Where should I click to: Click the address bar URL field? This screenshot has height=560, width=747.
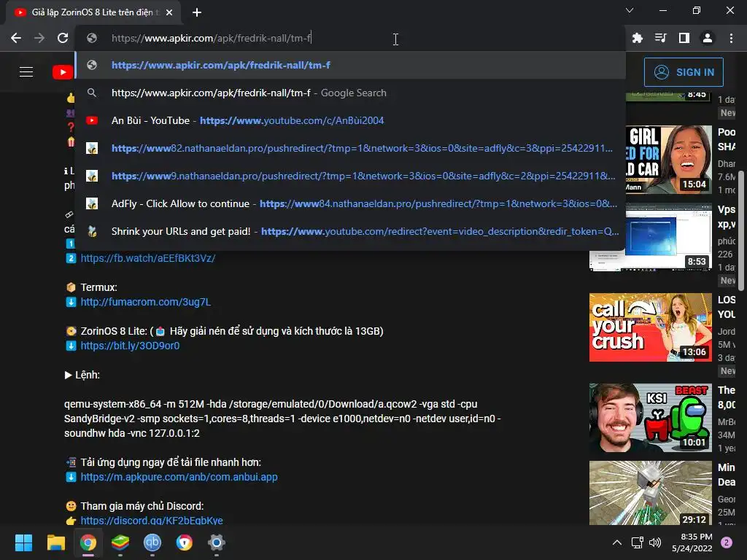click(x=350, y=38)
